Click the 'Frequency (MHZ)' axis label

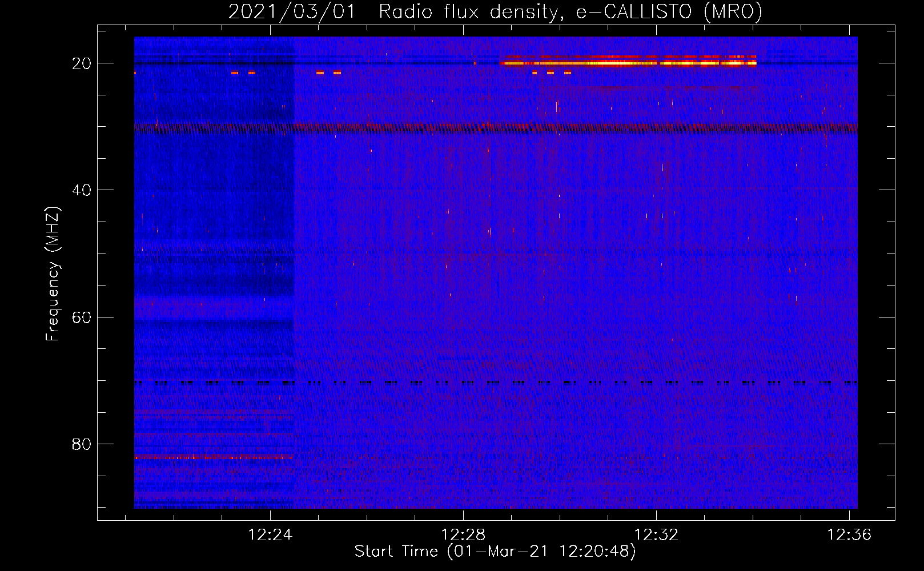click(x=53, y=274)
